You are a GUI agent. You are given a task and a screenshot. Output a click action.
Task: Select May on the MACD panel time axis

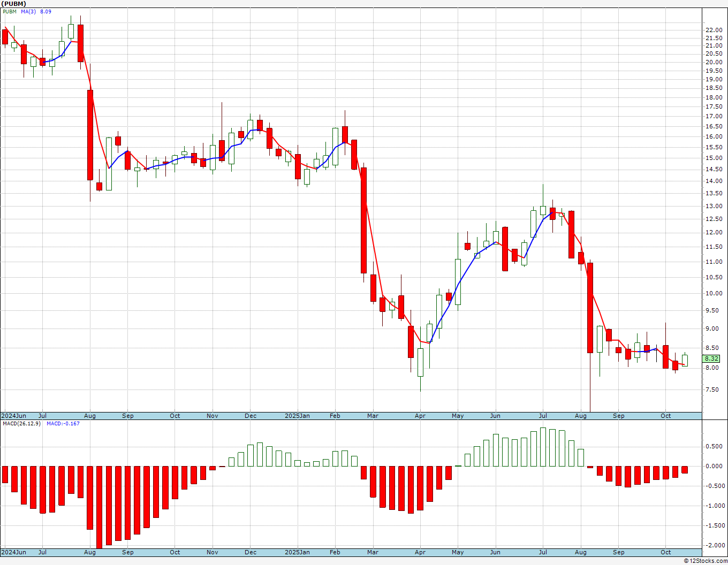458,552
